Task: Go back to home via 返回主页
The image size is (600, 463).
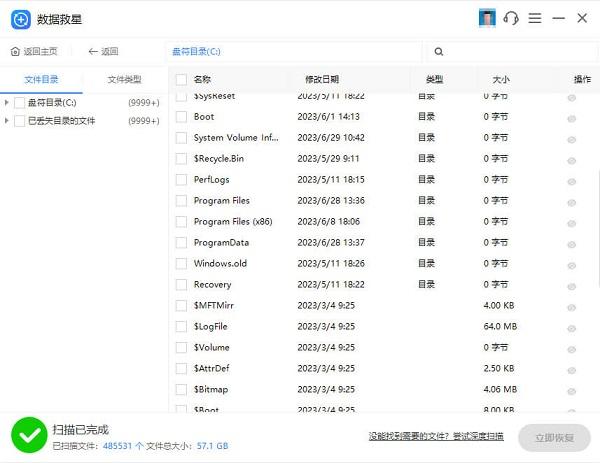Action: [x=34, y=51]
